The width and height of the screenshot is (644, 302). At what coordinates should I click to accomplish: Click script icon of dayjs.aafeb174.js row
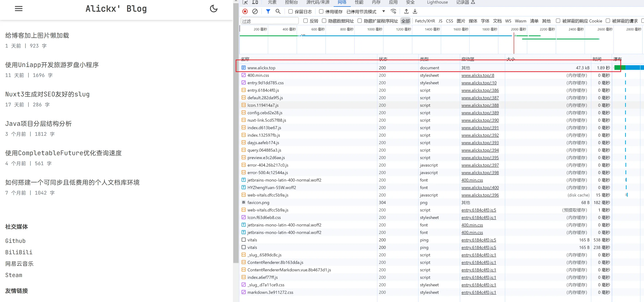coord(243,143)
